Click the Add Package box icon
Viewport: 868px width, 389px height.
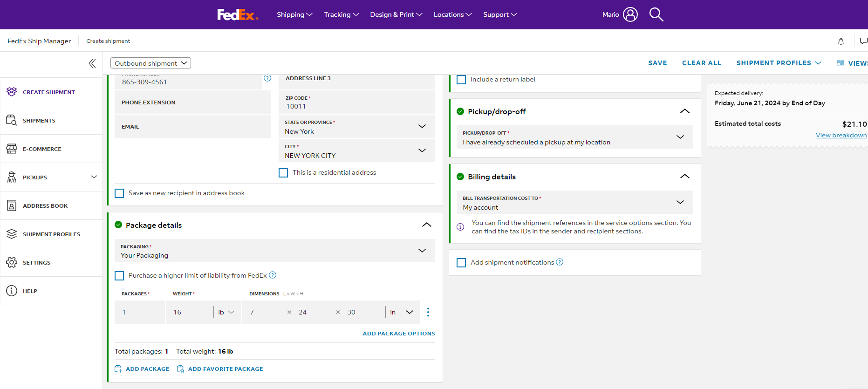point(118,369)
